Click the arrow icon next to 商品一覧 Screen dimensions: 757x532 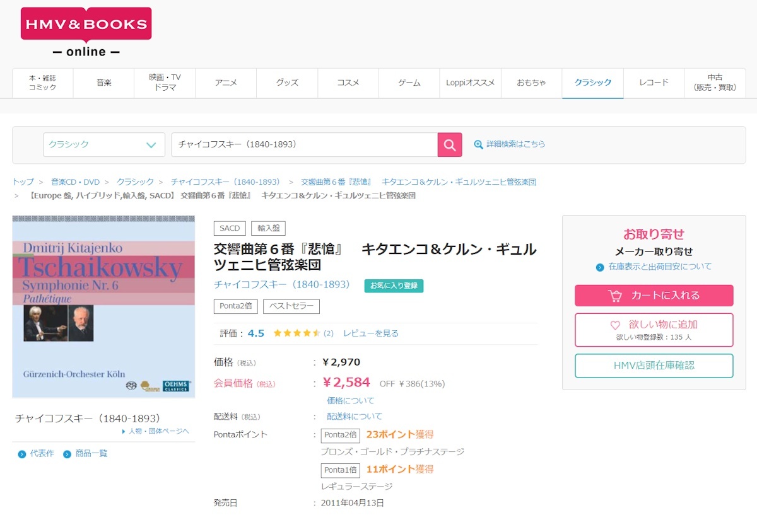[64, 453]
